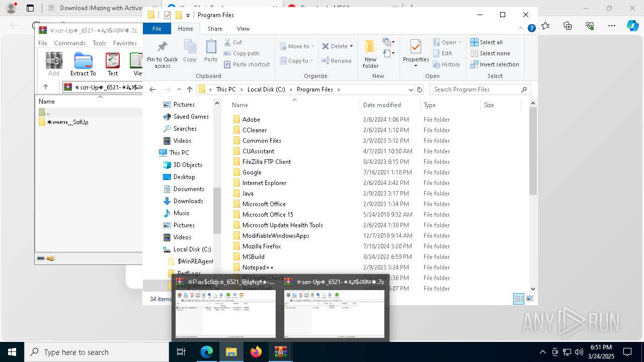Switch to the View ribbon tab
Viewport: 644px width, 362px height.
pos(243,29)
